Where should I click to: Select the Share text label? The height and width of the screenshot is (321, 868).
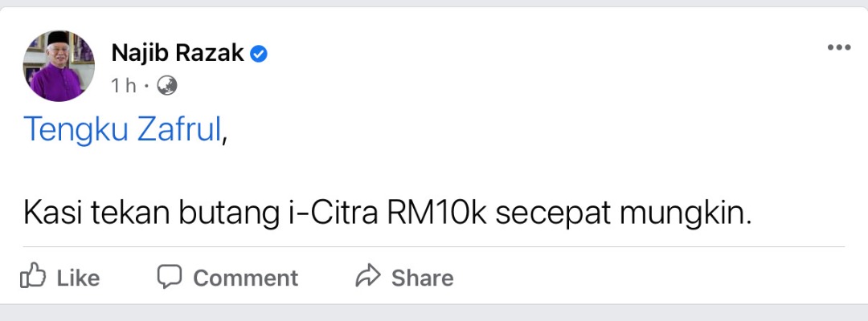pyautogui.click(x=423, y=278)
